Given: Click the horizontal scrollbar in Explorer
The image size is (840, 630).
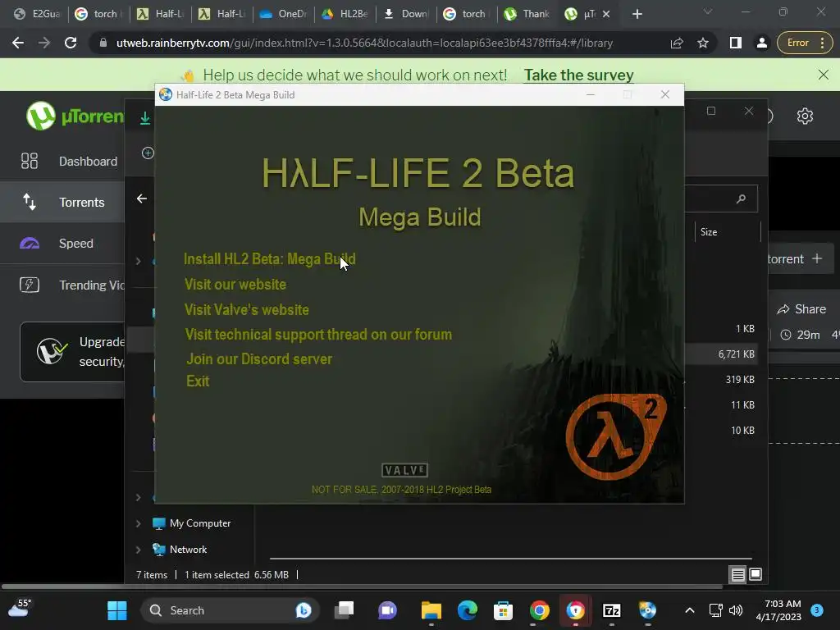Looking at the screenshot, I should pos(510,558).
